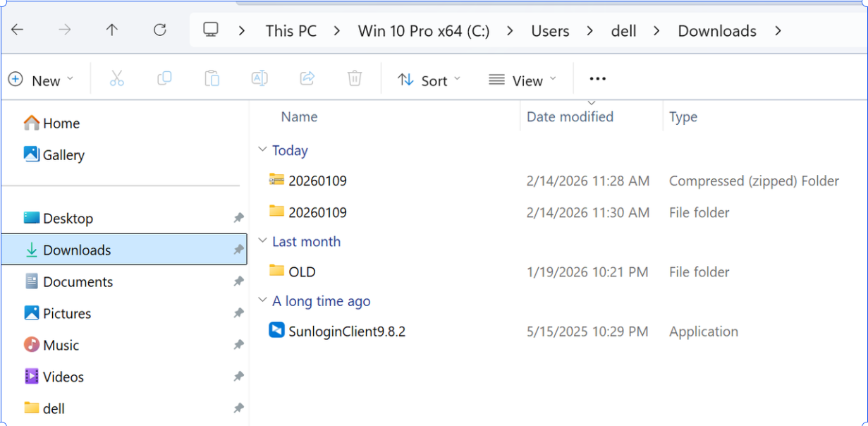Image resolution: width=868 pixels, height=426 pixels.
Task: Sort by the Date modified column
Action: 570,117
